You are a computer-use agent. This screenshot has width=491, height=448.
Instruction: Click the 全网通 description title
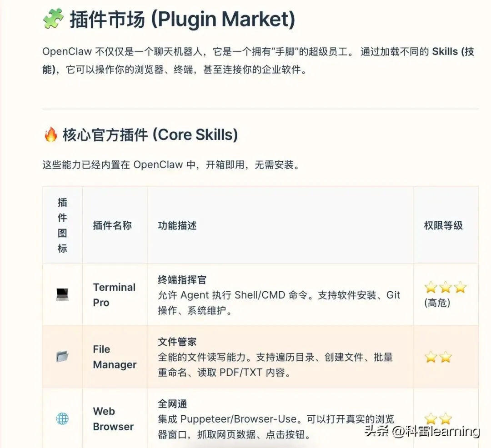[x=172, y=404]
